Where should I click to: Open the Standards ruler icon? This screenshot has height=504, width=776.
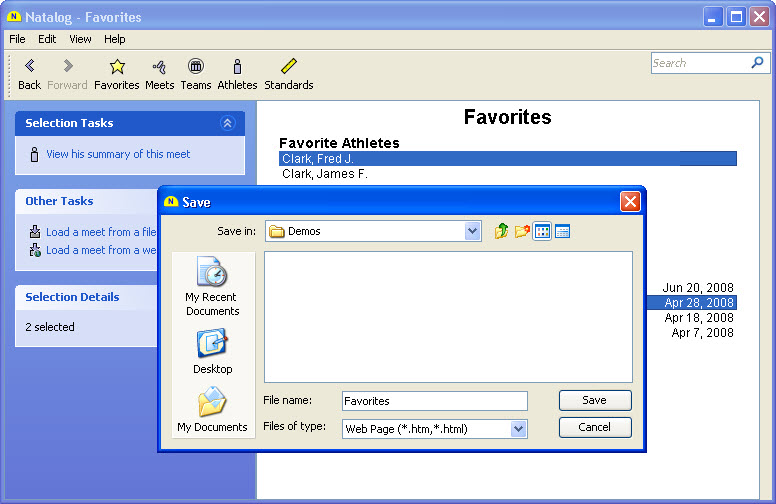[288, 67]
